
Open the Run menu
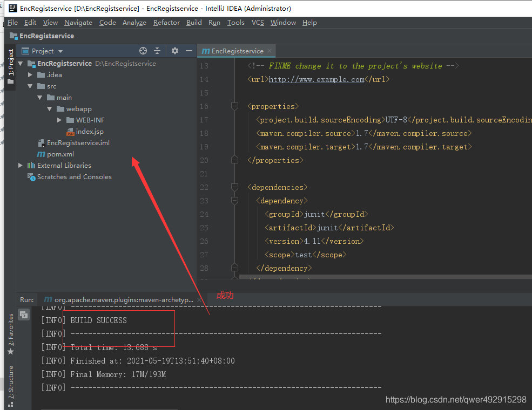click(x=214, y=22)
